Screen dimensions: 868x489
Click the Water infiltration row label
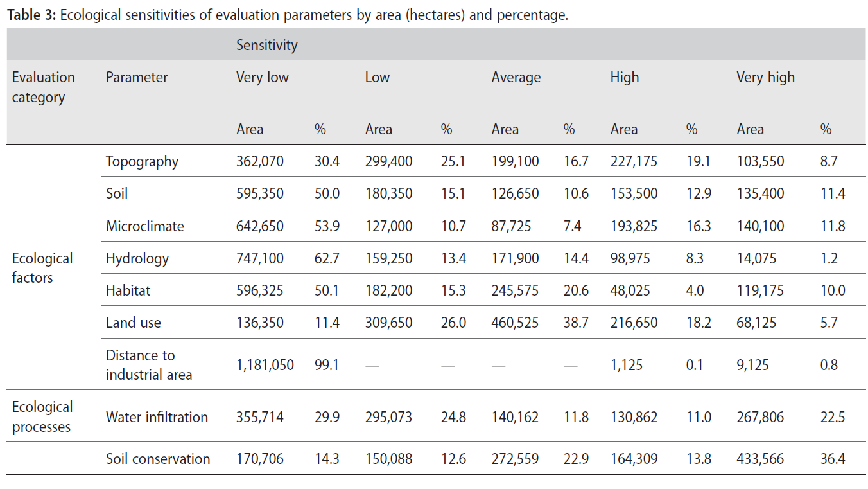(x=157, y=417)
